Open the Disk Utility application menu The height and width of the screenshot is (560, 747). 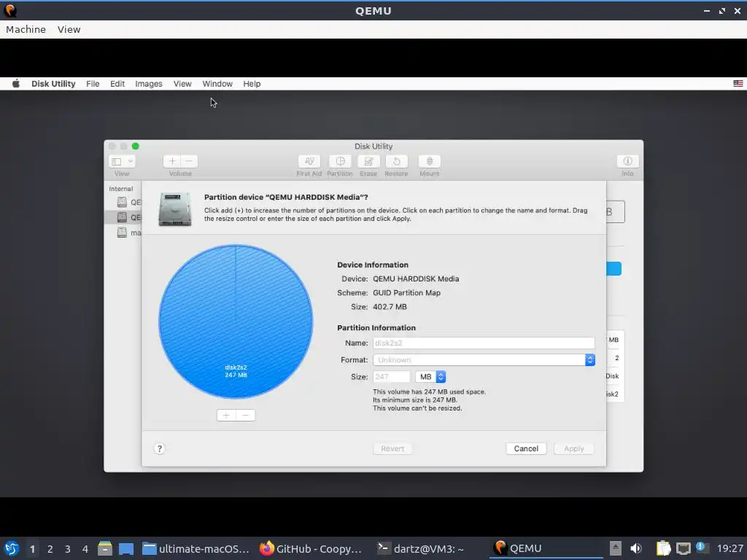coord(53,84)
